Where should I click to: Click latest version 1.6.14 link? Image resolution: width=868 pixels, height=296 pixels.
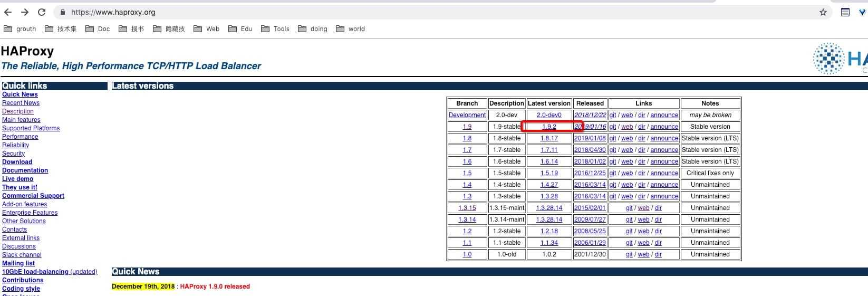(549, 161)
